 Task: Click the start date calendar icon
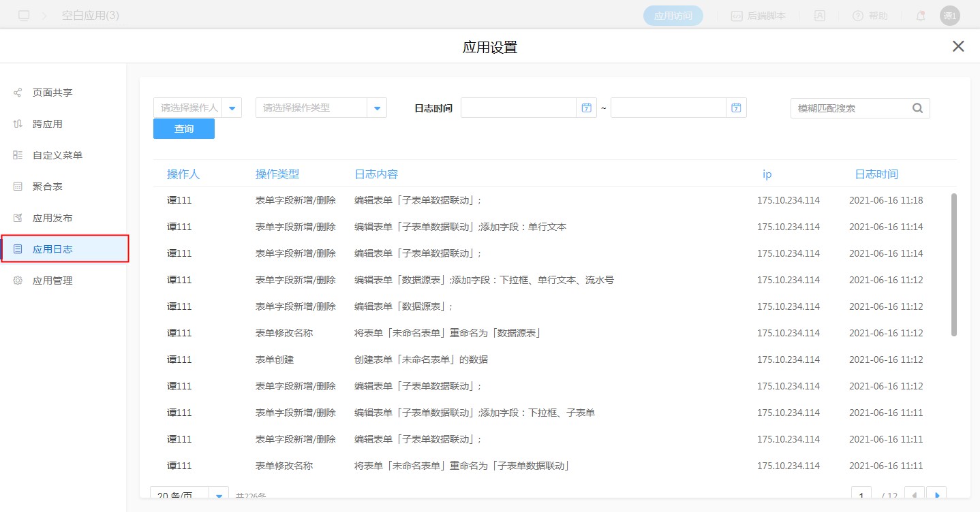586,108
